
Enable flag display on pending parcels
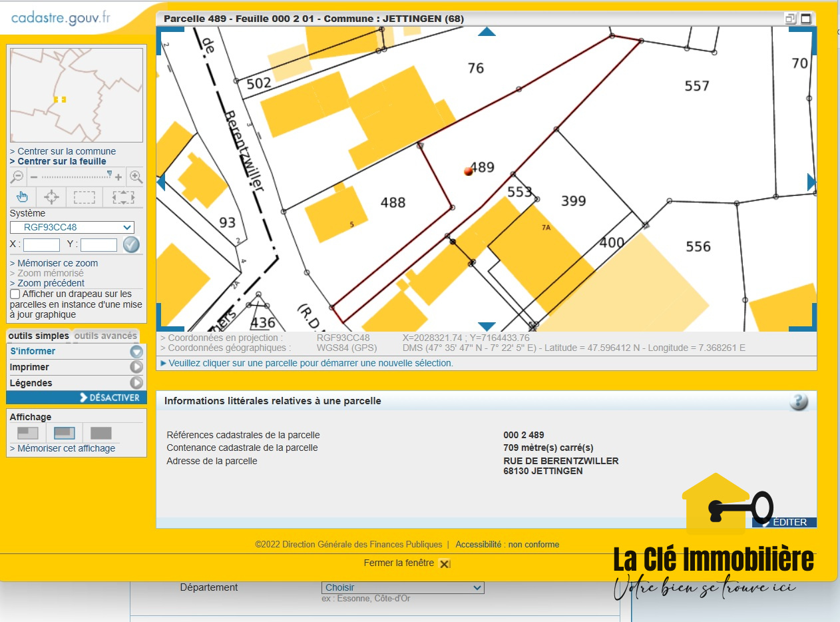tap(15, 294)
